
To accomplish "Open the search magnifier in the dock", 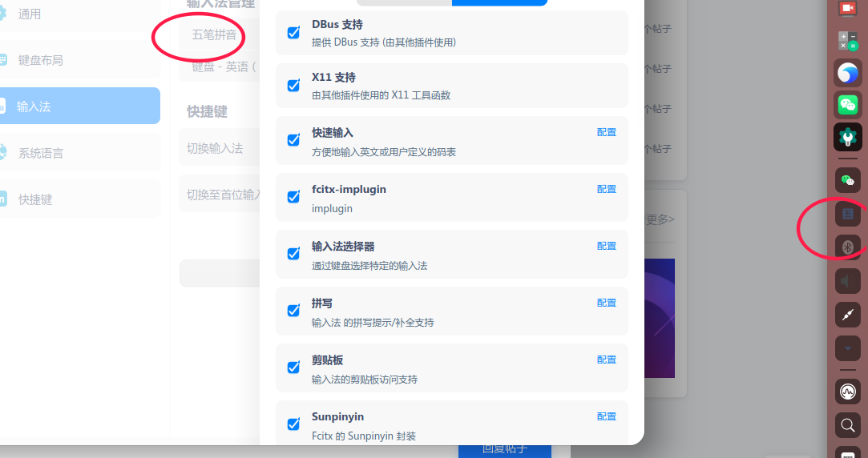I will (x=847, y=425).
